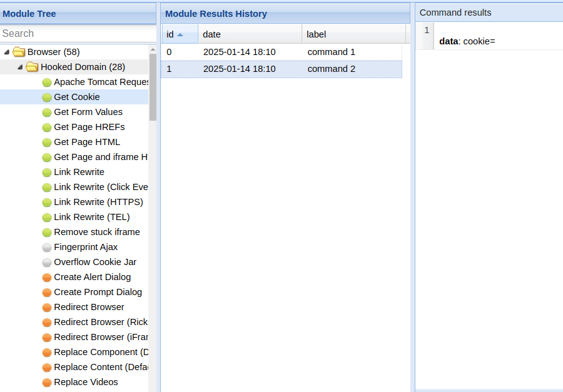Click the grey icon beside Overflow Cookie Jar
The height and width of the screenshot is (392, 563).
47,262
